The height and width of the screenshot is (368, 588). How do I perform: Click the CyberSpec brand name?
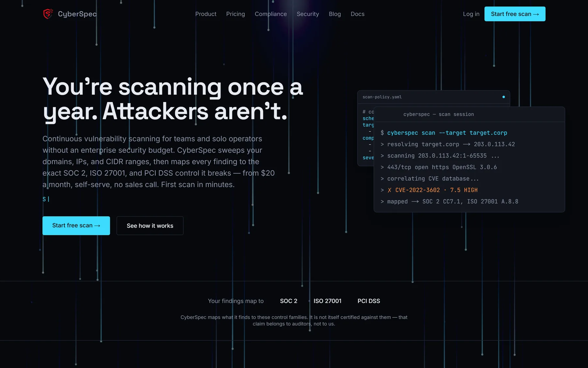[77, 14]
